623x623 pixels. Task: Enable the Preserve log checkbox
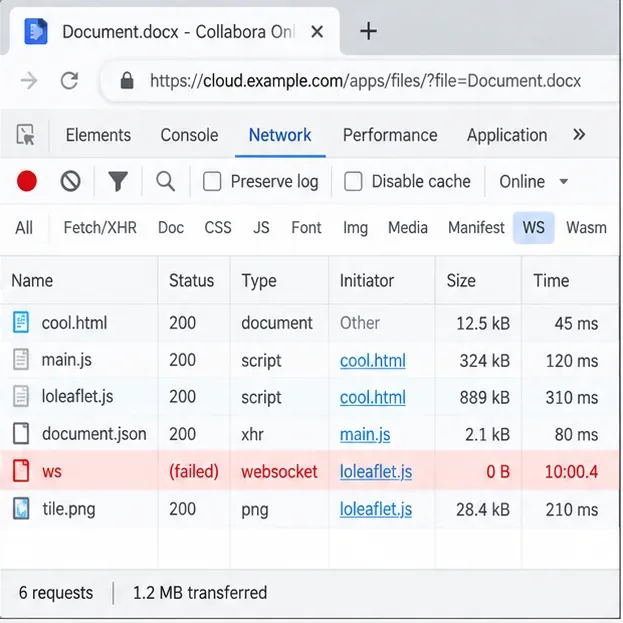click(x=212, y=182)
